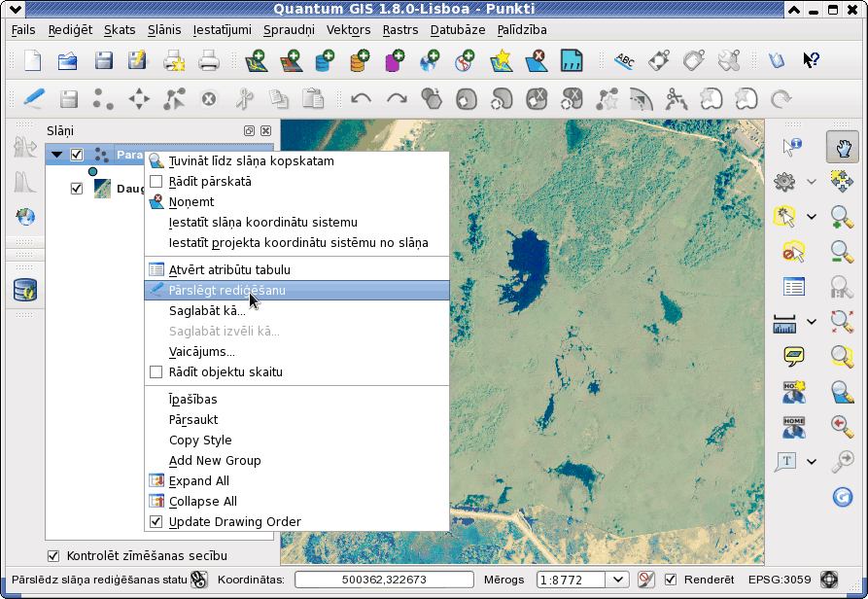
Task: Select Noņemt from the context menu
Action: tap(296, 202)
